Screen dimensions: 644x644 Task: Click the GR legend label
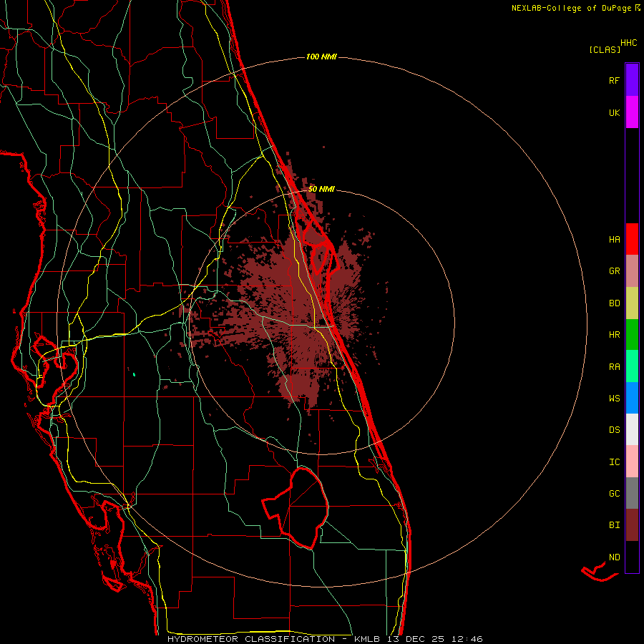click(614, 271)
